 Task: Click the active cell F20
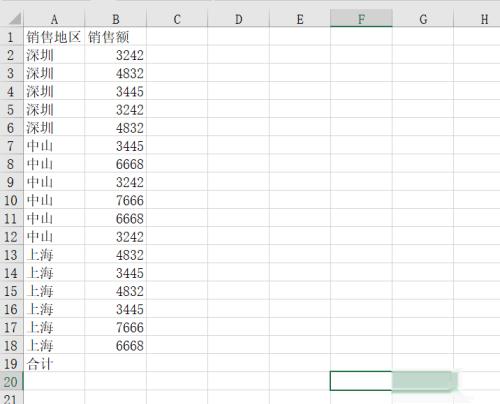(361, 381)
